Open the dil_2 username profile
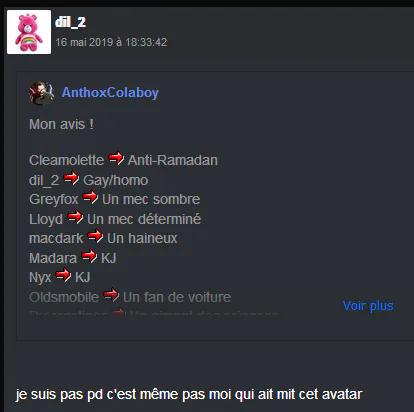414x412 pixels. [70, 22]
